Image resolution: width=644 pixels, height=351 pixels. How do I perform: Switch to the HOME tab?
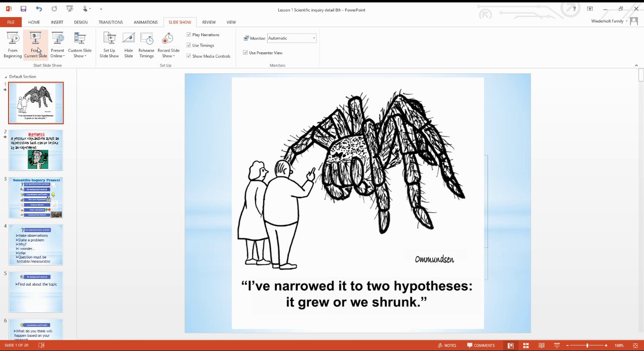click(34, 22)
